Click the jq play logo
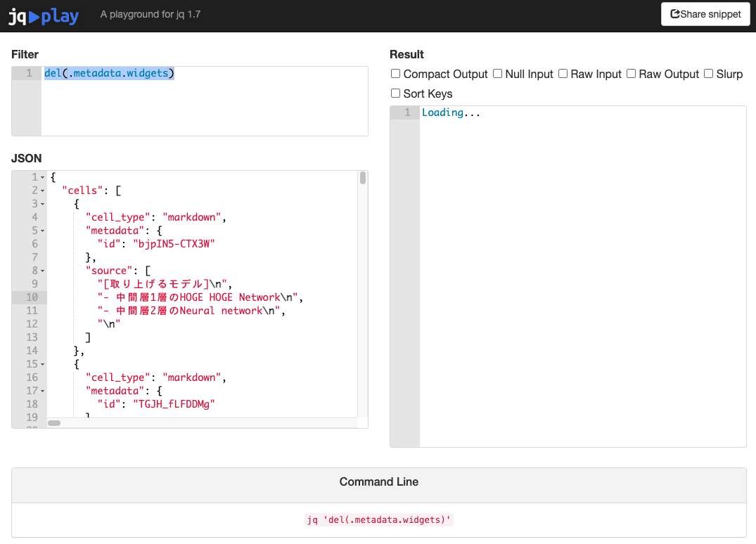The height and width of the screenshot is (544, 756). tap(44, 16)
